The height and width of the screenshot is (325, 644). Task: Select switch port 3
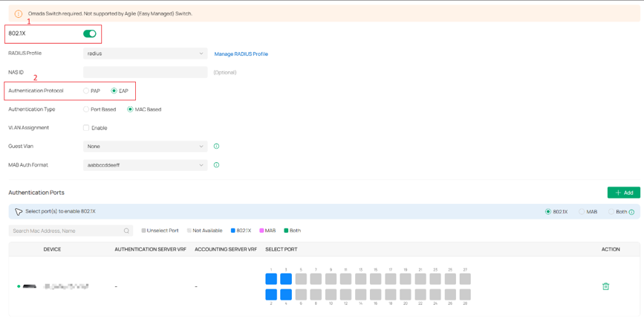286,279
